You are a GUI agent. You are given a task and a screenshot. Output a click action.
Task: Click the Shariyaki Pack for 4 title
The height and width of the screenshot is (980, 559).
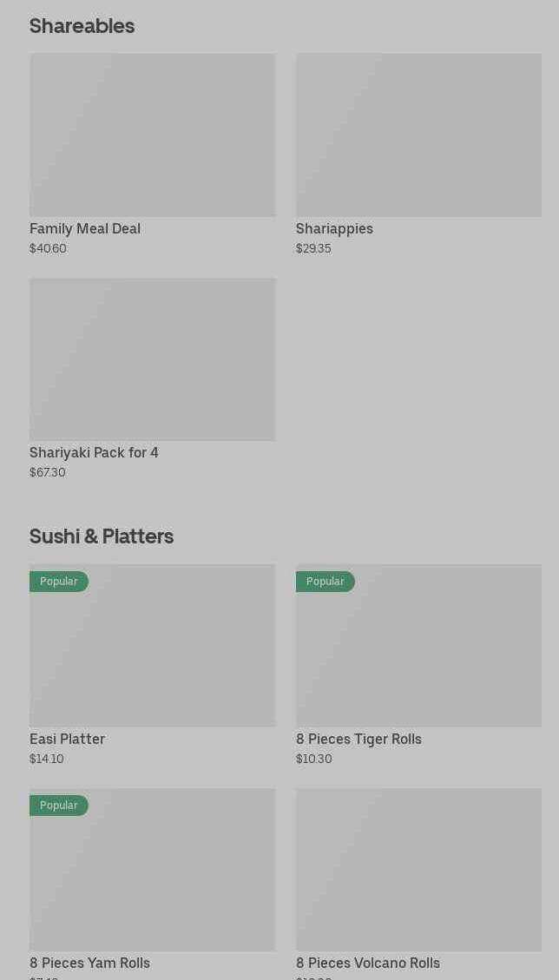pos(94,453)
